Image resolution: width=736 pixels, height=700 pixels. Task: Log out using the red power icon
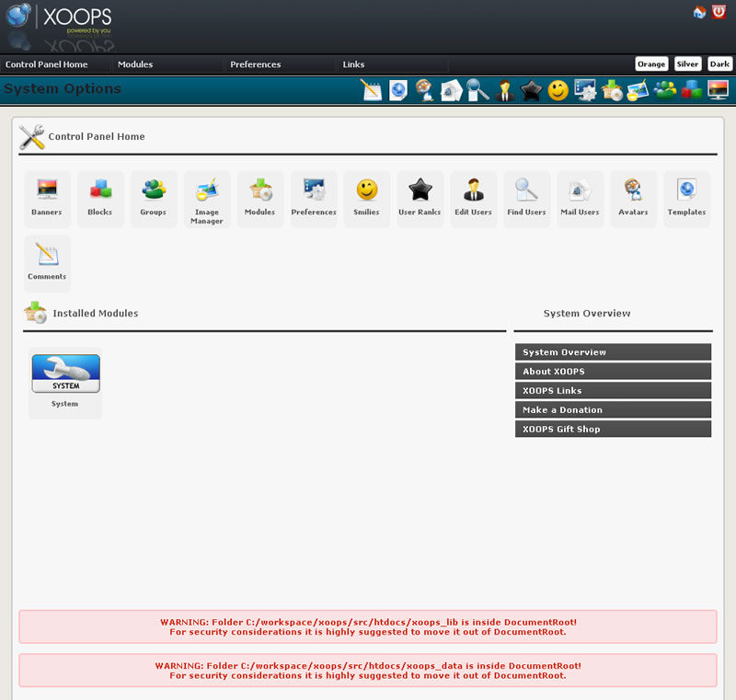719,12
